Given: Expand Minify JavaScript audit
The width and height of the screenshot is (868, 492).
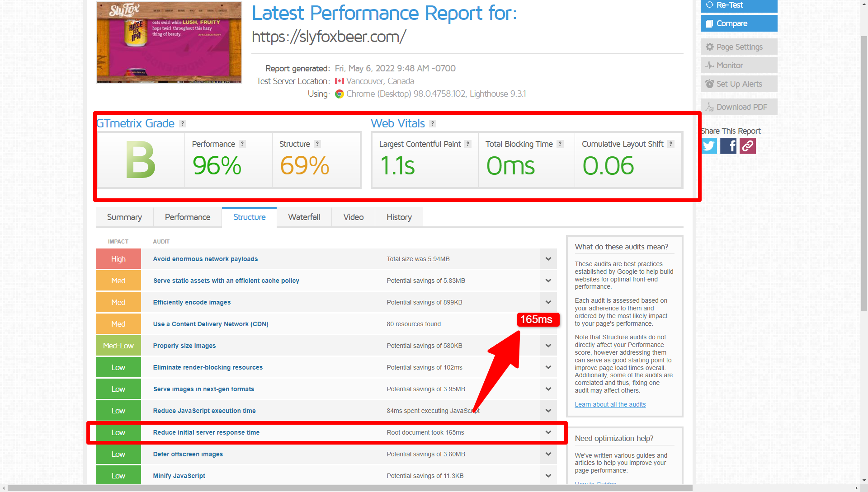Looking at the screenshot, I should click(x=548, y=476).
